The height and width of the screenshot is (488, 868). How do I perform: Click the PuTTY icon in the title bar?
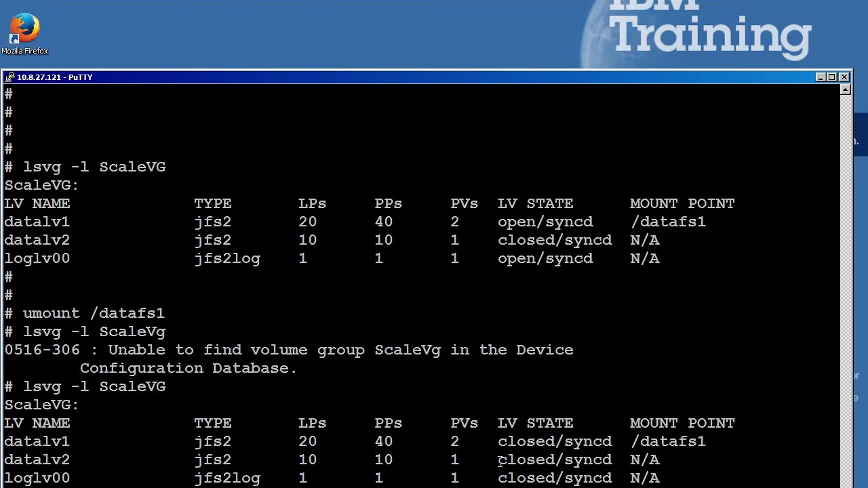[9, 77]
